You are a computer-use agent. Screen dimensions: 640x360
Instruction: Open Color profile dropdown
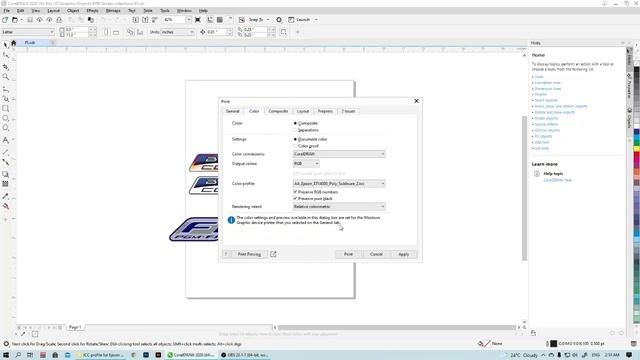pyautogui.click(x=339, y=184)
